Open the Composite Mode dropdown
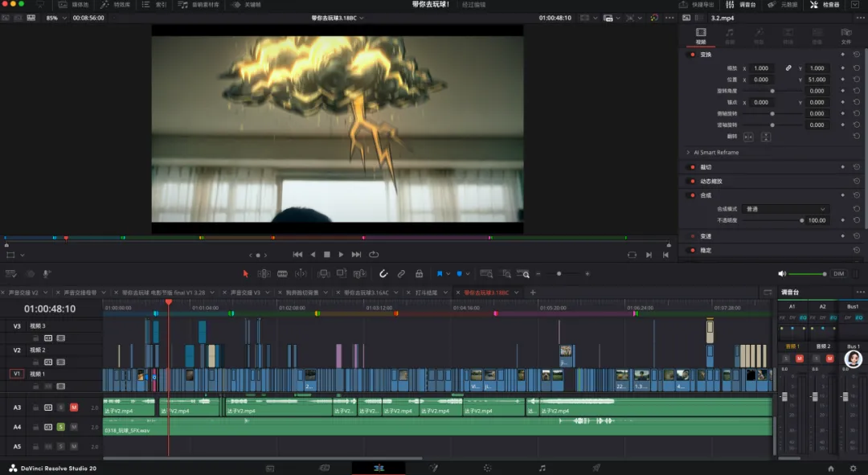Image resolution: width=868 pixels, height=475 pixels. click(x=785, y=209)
